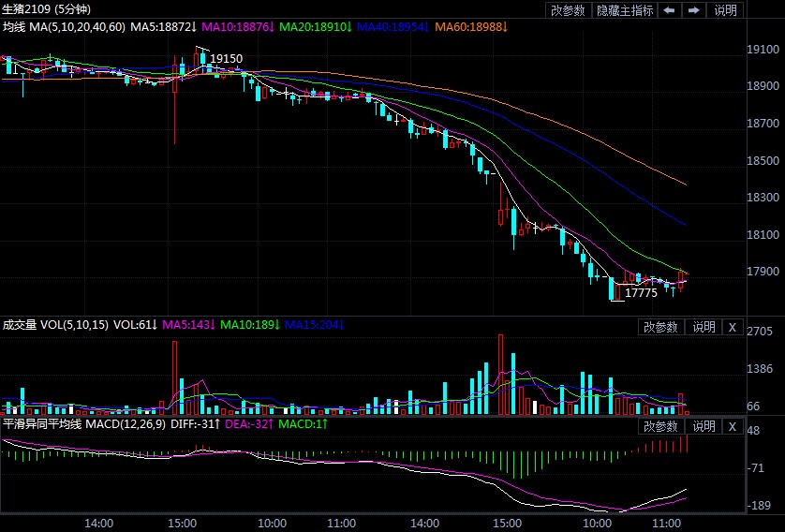
Task: Click the -71 MACD axis label
Action: point(756,468)
